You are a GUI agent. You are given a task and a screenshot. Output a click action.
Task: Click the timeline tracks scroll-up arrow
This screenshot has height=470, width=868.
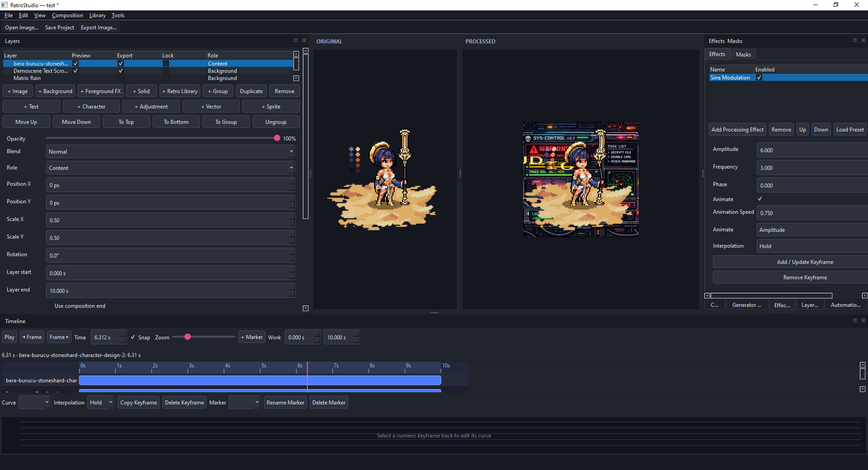(x=863, y=365)
